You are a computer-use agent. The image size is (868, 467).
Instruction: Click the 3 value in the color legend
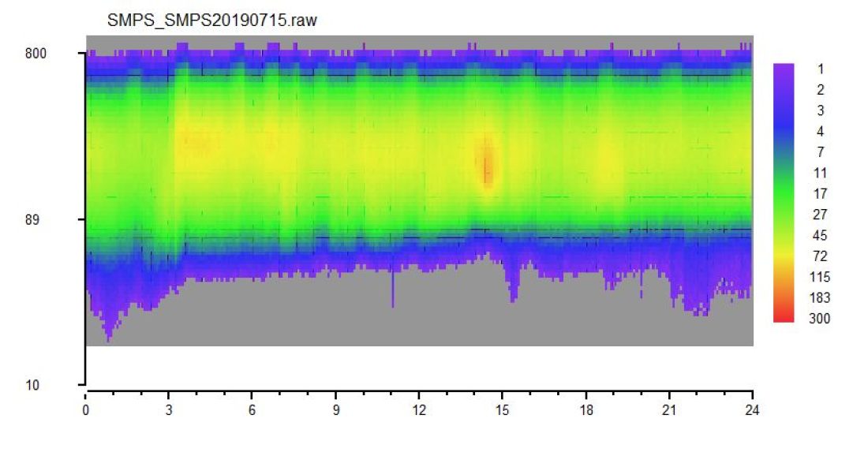pyautogui.click(x=821, y=110)
